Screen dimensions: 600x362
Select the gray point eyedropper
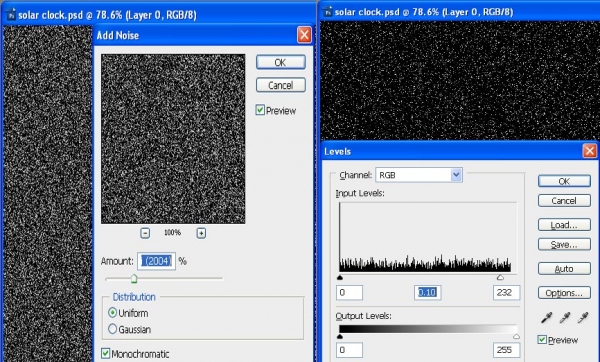(x=565, y=318)
